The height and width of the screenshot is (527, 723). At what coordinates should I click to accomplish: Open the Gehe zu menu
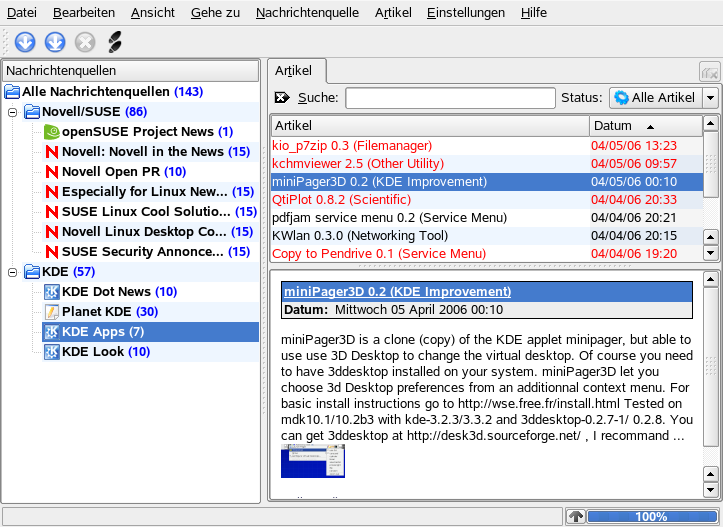[215, 12]
